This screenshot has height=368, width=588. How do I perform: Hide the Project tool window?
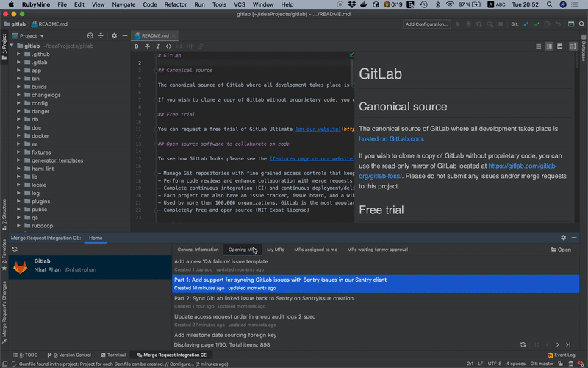pyautogui.click(x=125, y=35)
